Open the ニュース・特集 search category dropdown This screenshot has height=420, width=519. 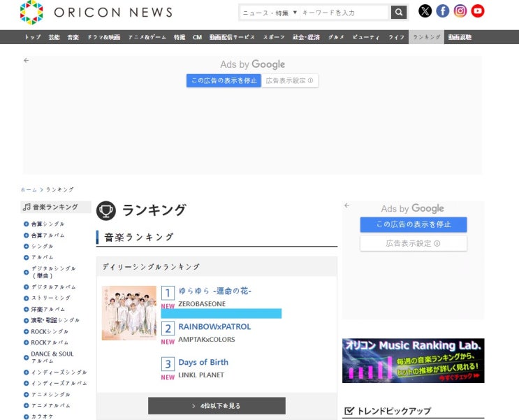coord(270,13)
